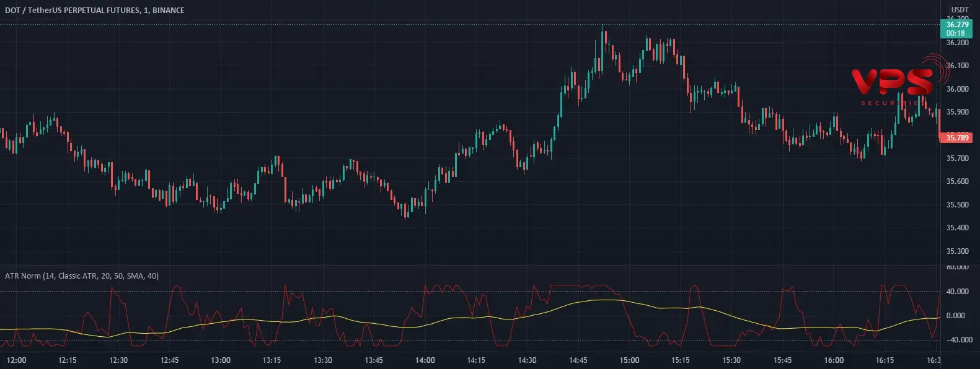Click the 14:00 time axis label
Viewport: 980px width, 369px height.
425,360
